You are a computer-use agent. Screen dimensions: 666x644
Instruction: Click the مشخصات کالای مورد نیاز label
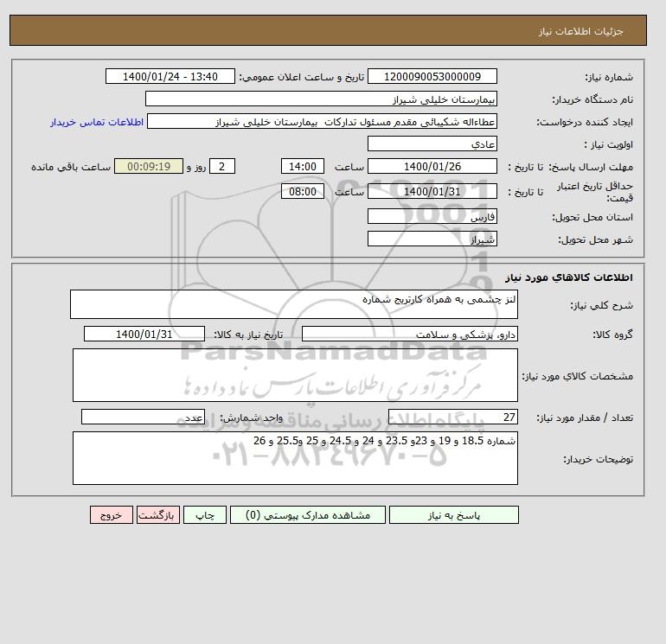pos(577,376)
